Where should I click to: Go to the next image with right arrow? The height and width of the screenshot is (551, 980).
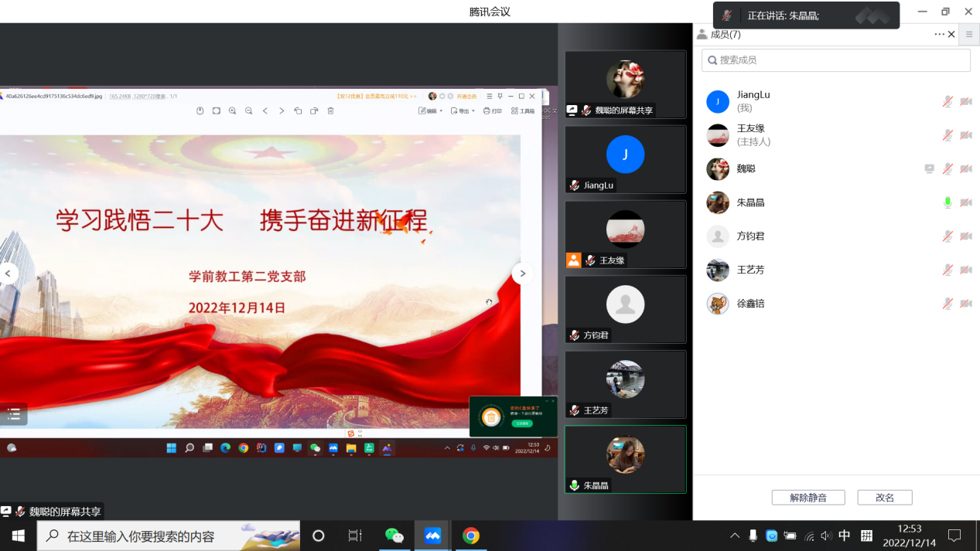[522, 274]
